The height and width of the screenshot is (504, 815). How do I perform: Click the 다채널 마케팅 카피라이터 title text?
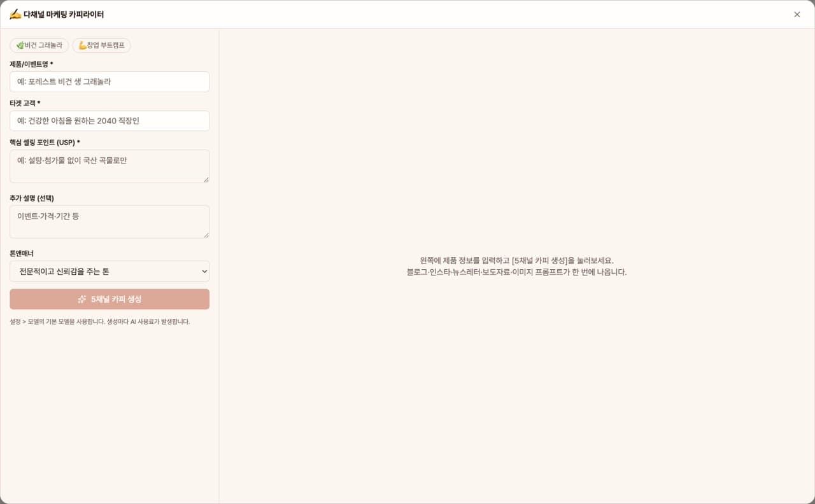point(64,15)
